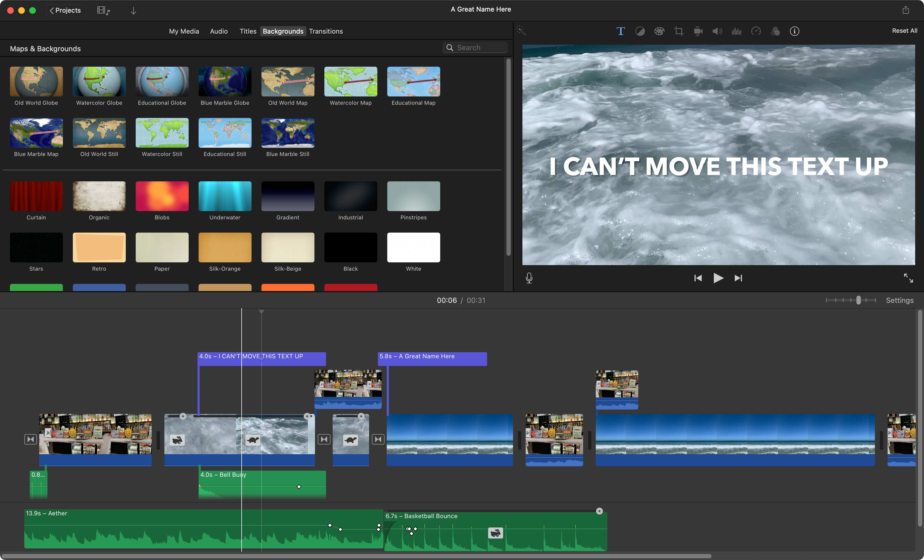Switch to the Audio tab
The image size is (924, 560).
click(x=219, y=31)
